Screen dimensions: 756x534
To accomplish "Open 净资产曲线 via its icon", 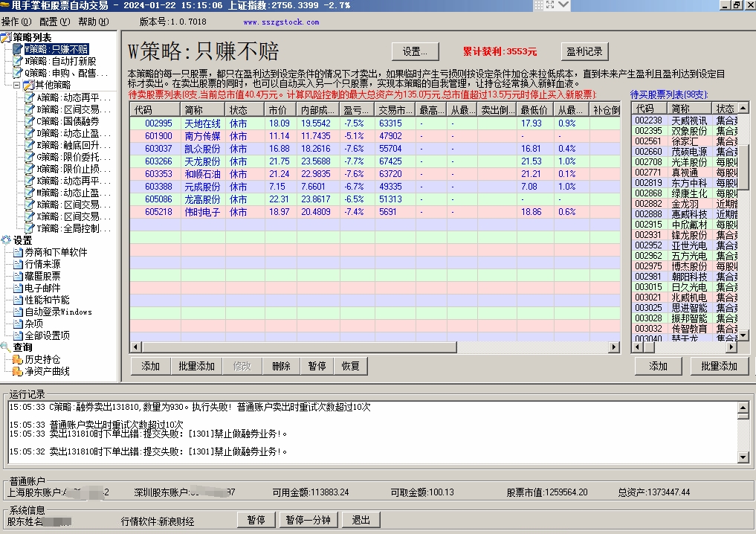I will tap(18, 371).
